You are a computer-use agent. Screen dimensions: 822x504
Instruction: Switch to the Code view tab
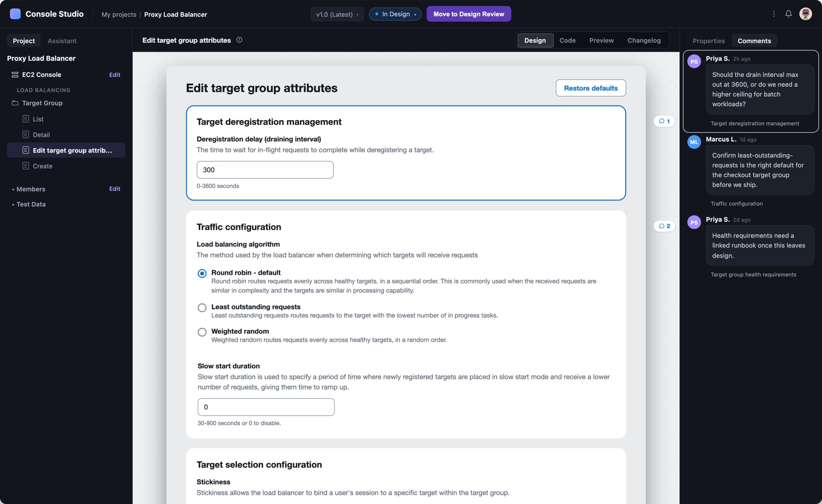click(x=568, y=41)
